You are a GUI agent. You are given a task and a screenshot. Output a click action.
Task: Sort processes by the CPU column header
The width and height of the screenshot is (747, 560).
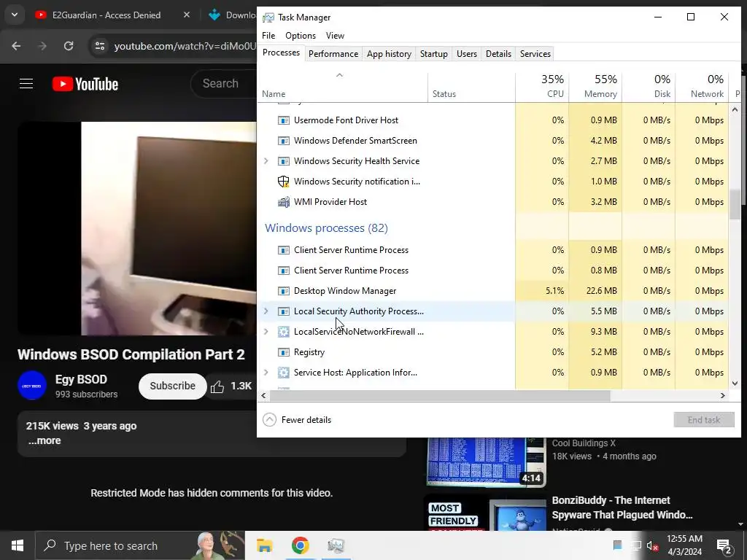click(542, 86)
